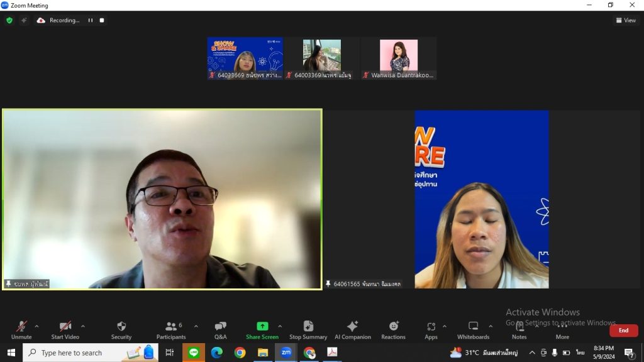End the meeting
The image size is (644, 362).
623,331
